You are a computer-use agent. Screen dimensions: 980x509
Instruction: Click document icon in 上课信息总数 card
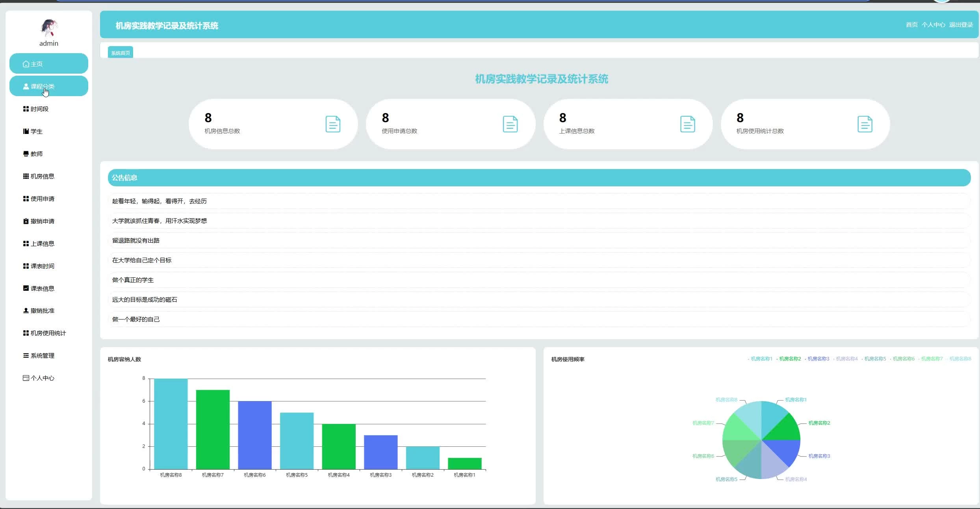point(687,124)
